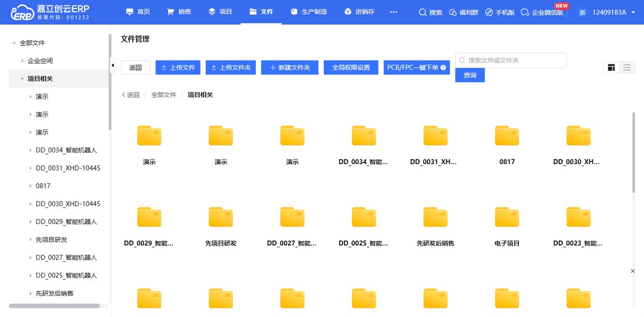Open the DD_0030_XH... folder icon
644x317 pixels.
(578, 136)
